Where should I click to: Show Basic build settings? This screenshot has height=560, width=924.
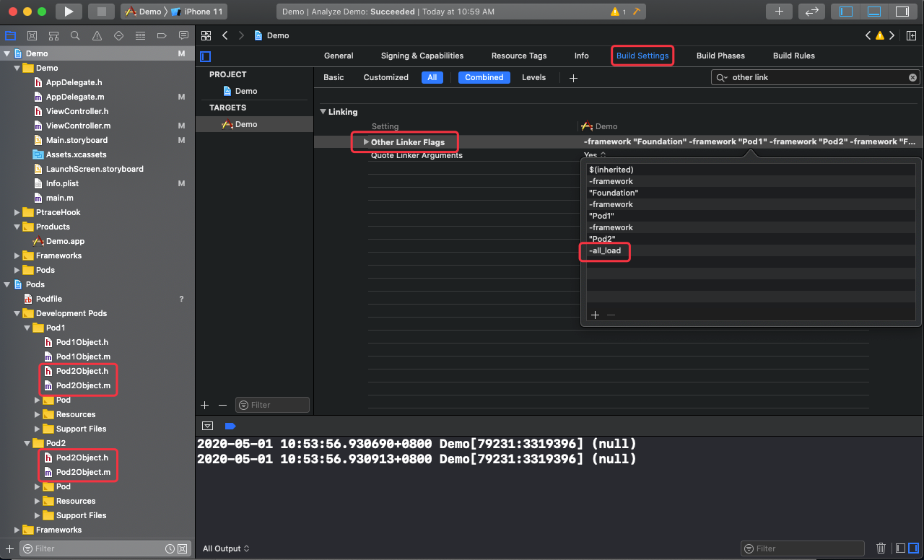pos(334,77)
